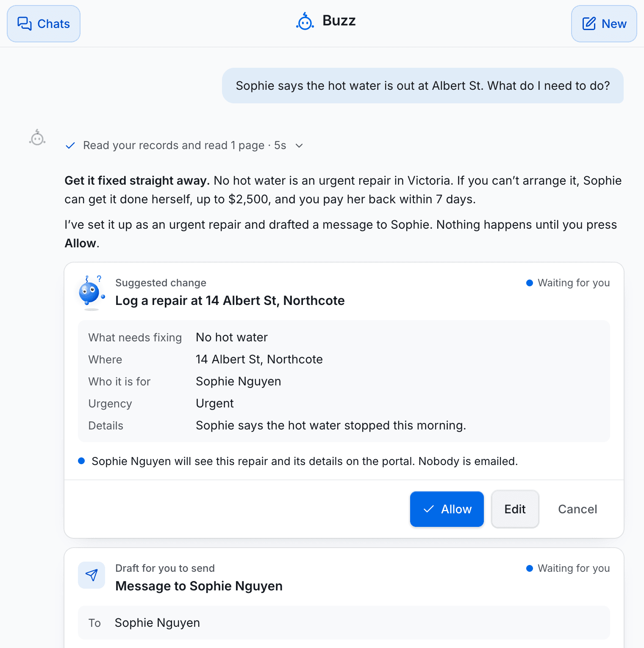Click the bold 'Get it fixed straight away.' text
This screenshot has height=648, width=644.
pyautogui.click(x=137, y=181)
